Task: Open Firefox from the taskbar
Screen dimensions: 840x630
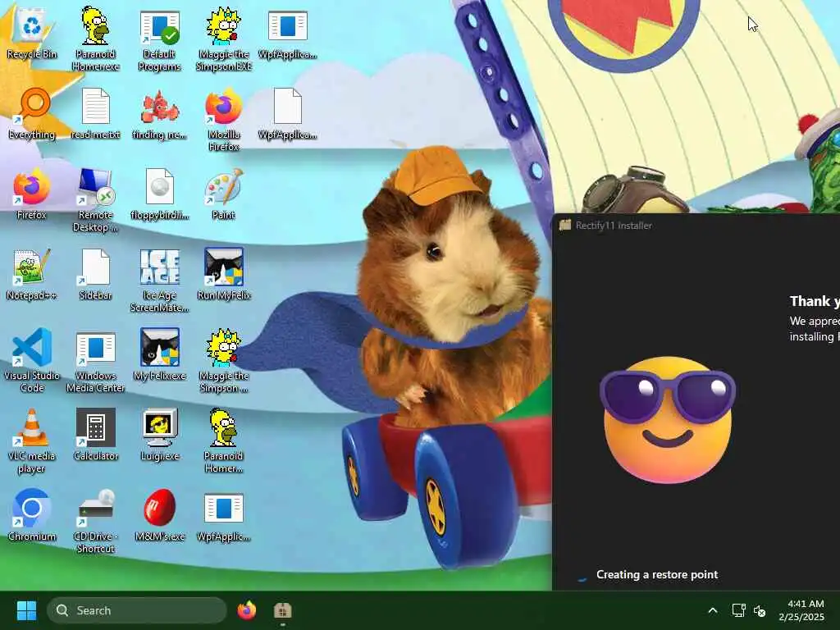Action: point(246,610)
